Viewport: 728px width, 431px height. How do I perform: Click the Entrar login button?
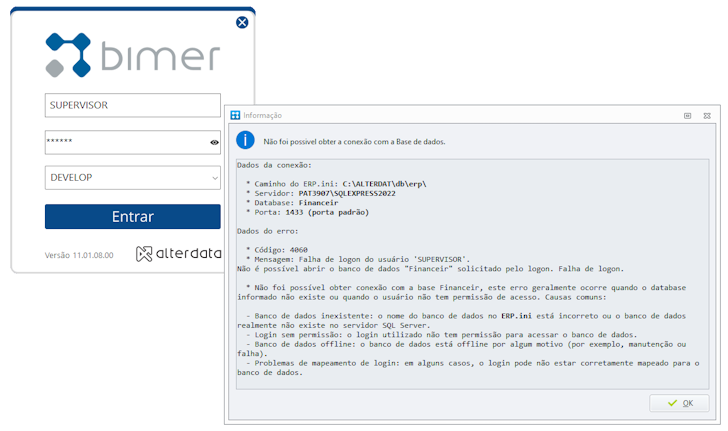pos(133,216)
